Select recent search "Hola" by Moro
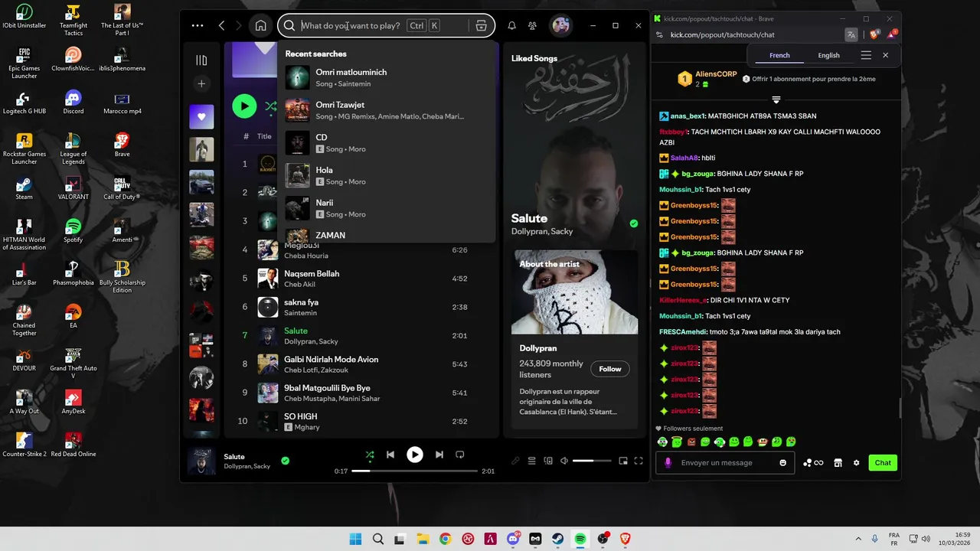The image size is (980, 551). [387, 176]
